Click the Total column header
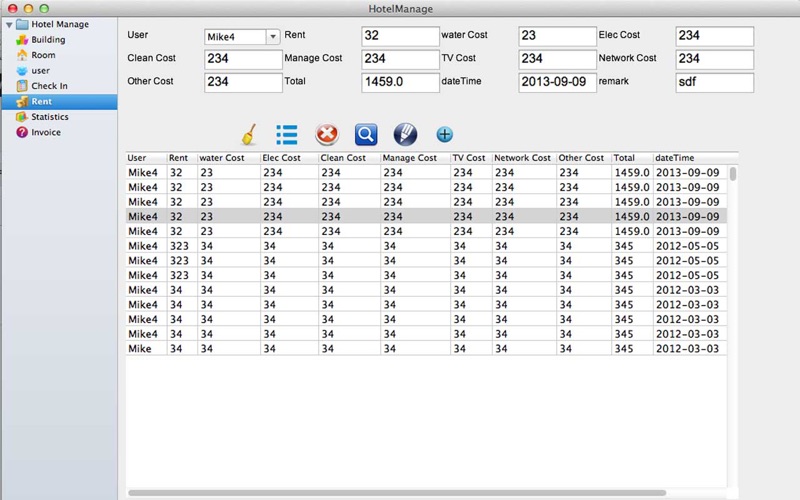The image size is (800, 500). [632, 158]
